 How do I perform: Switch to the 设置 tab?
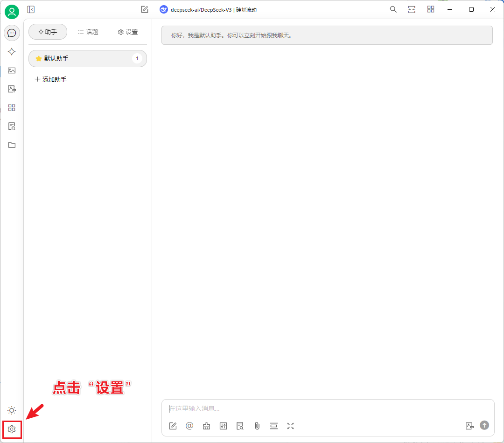click(x=128, y=32)
